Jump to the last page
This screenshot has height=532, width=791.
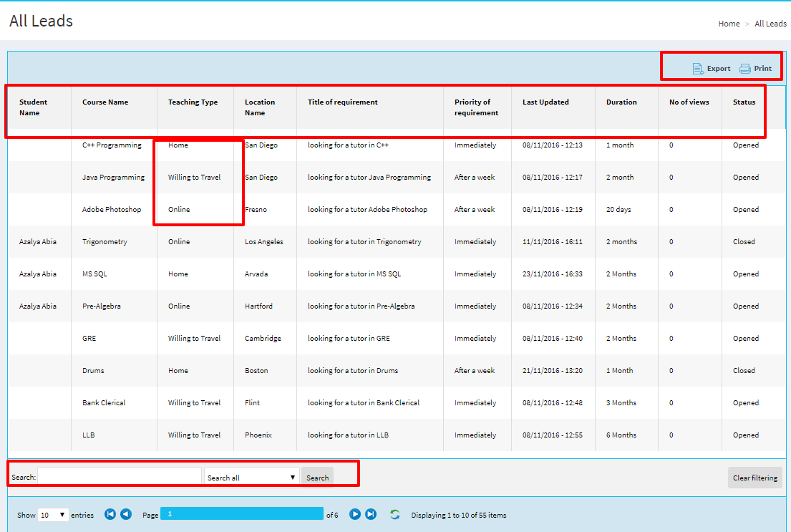(371, 514)
